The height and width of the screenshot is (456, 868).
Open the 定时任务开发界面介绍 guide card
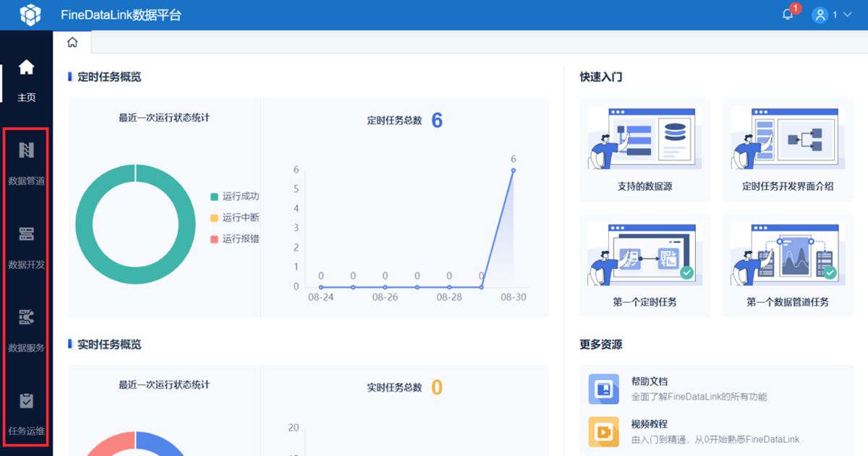point(788,150)
